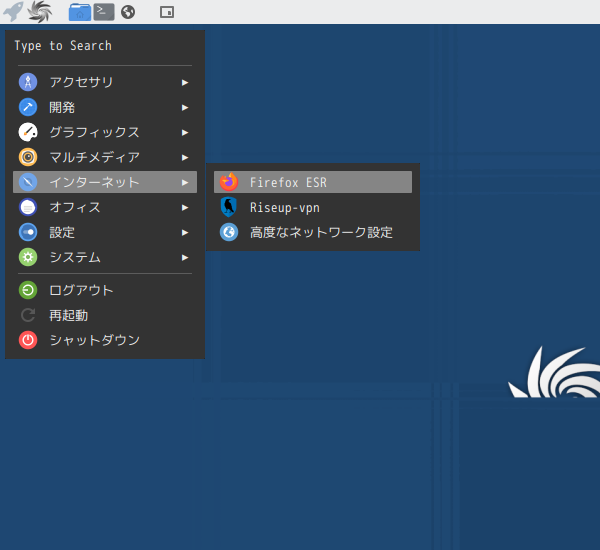The image size is (600, 550).
Task: Open the swirl application menu icon
Action: click(40, 11)
